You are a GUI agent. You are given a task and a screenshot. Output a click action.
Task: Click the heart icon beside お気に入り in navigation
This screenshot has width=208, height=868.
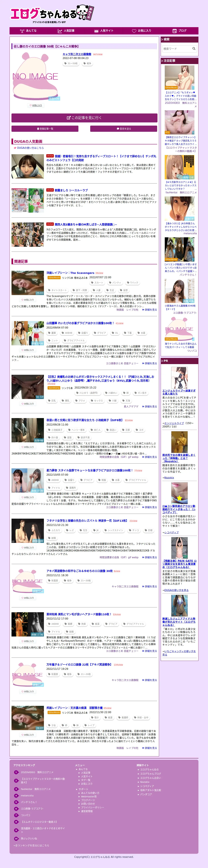[134, 31]
